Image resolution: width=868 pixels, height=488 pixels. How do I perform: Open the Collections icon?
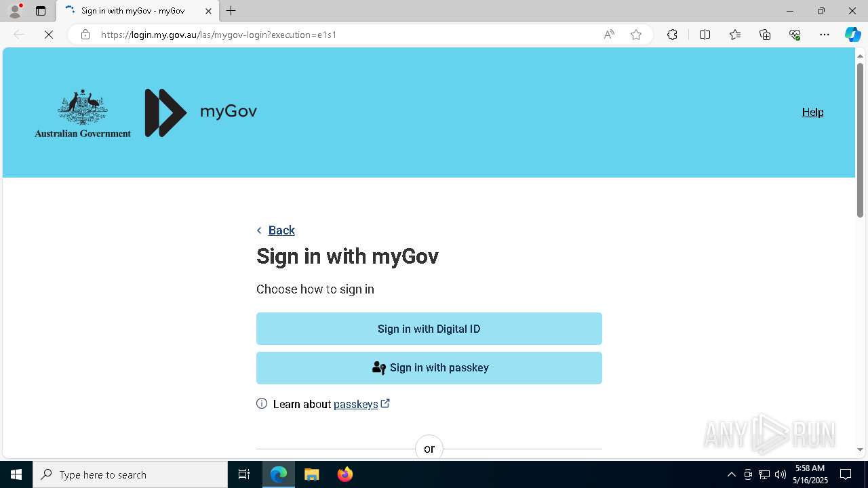coord(765,35)
